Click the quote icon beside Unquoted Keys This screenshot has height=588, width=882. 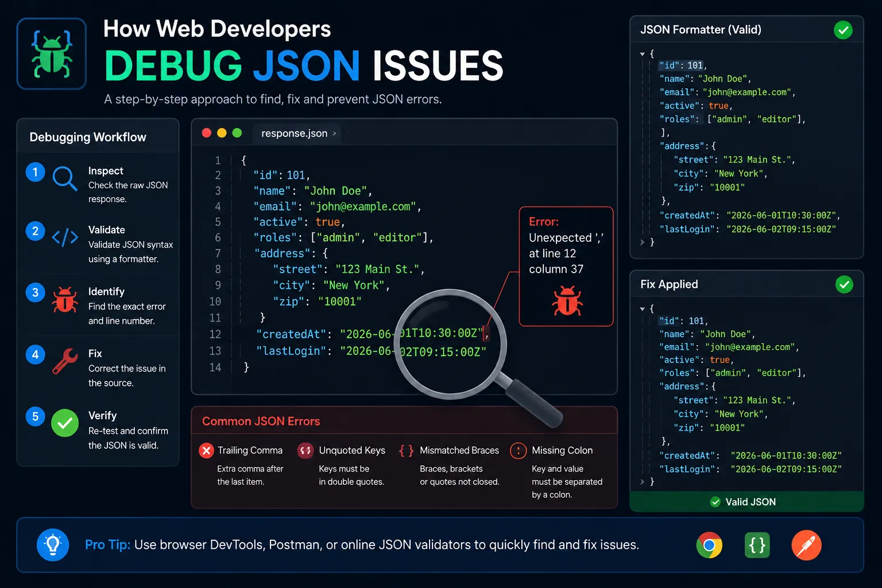pyautogui.click(x=305, y=451)
